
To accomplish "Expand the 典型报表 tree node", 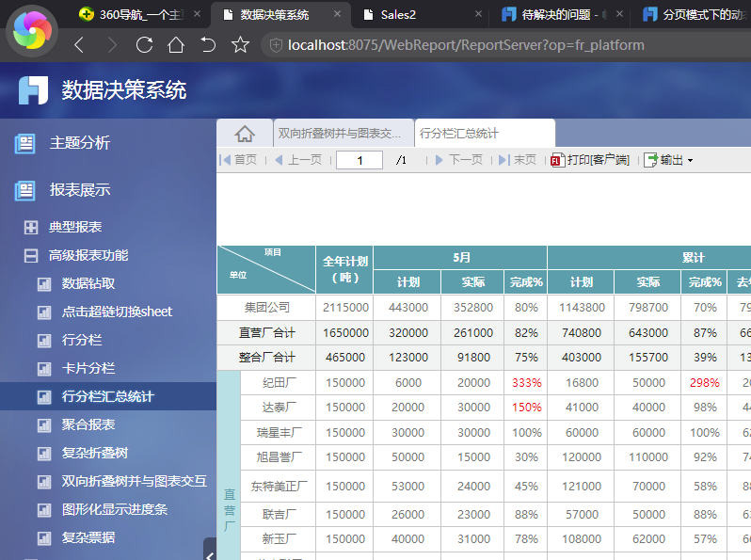I will pyautogui.click(x=31, y=227).
